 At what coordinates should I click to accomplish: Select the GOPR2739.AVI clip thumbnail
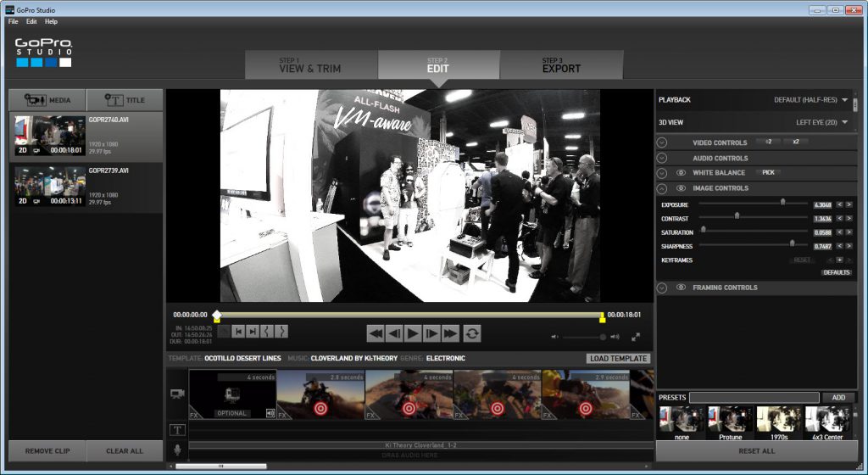[50, 187]
